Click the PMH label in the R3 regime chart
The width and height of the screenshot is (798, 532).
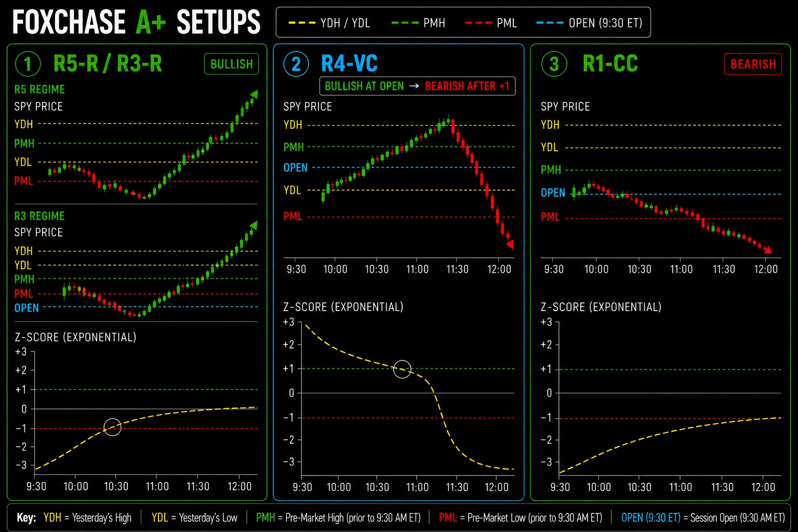24,280
